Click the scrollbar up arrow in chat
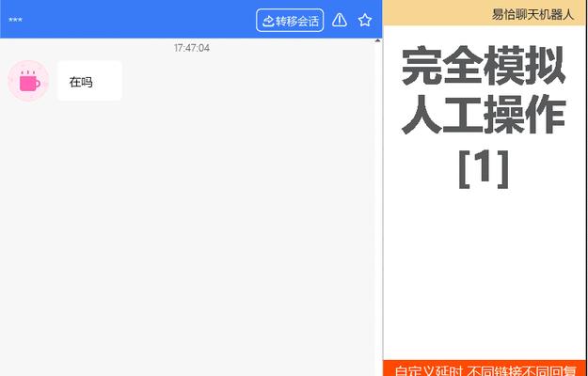Viewport: 588px width, 376px height. point(377,40)
